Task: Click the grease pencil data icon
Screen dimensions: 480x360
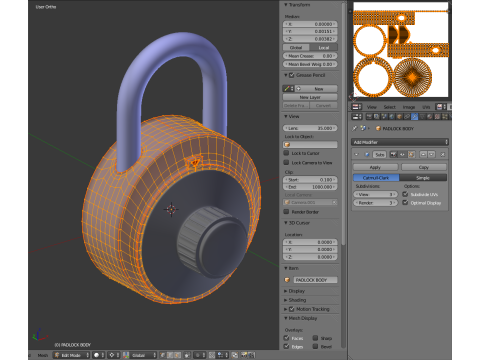Action: pyautogui.click(x=288, y=89)
